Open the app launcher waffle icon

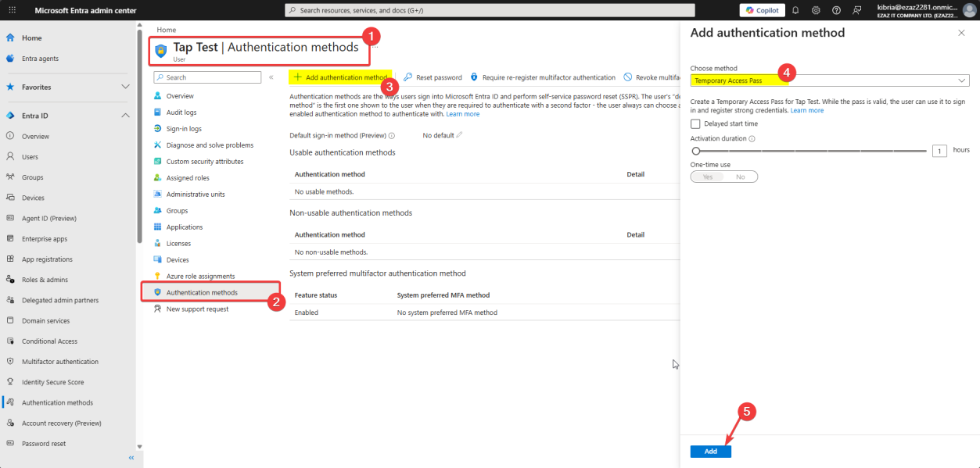click(x=11, y=10)
